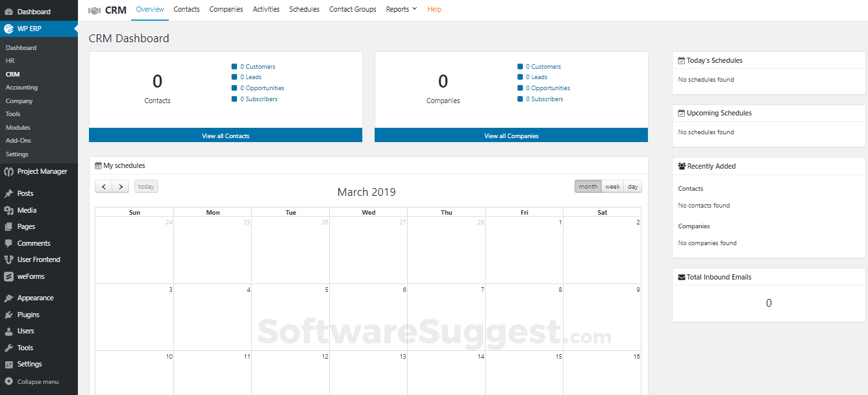Viewport: 868px width, 395px height.
Task: Switch the calendar to day view
Action: 632,186
